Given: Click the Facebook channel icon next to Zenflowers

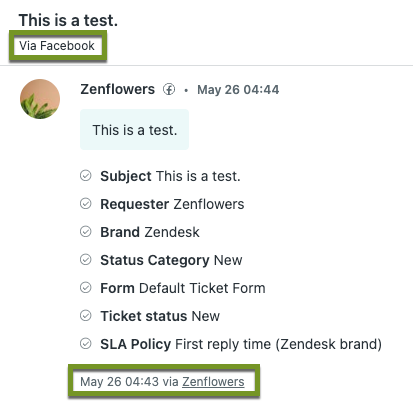Looking at the screenshot, I should pos(169,89).
